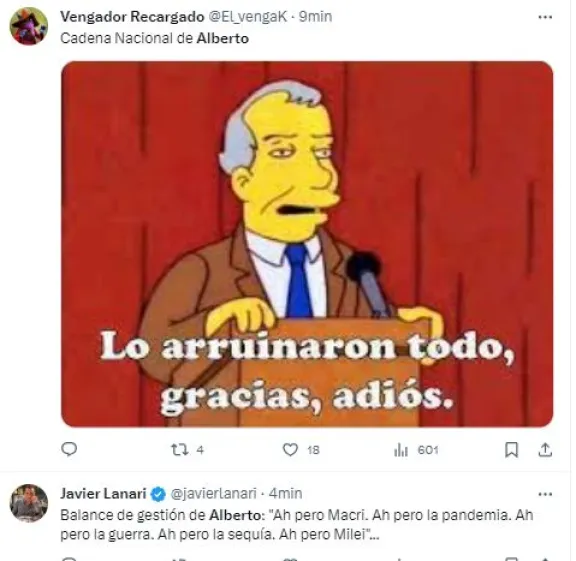Like the Vengador Recargado tweet
This screenshot has height=561, width=576.
(x=301, y=450)
